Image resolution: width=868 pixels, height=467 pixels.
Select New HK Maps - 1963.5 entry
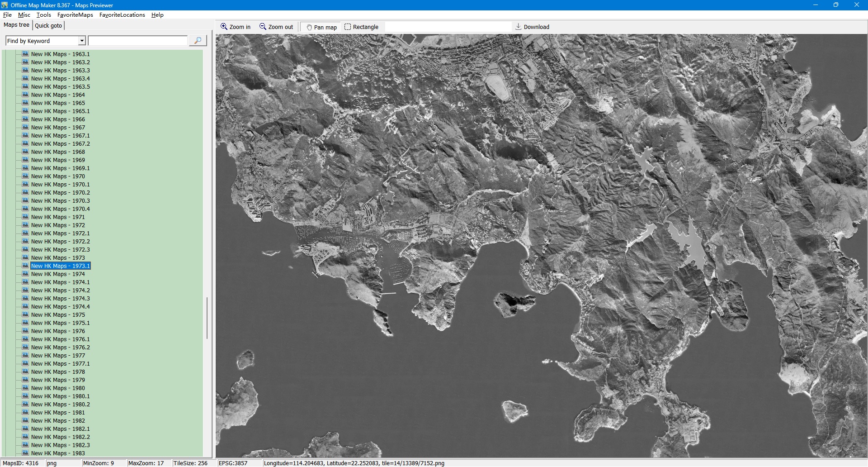[x=60, y=87]
